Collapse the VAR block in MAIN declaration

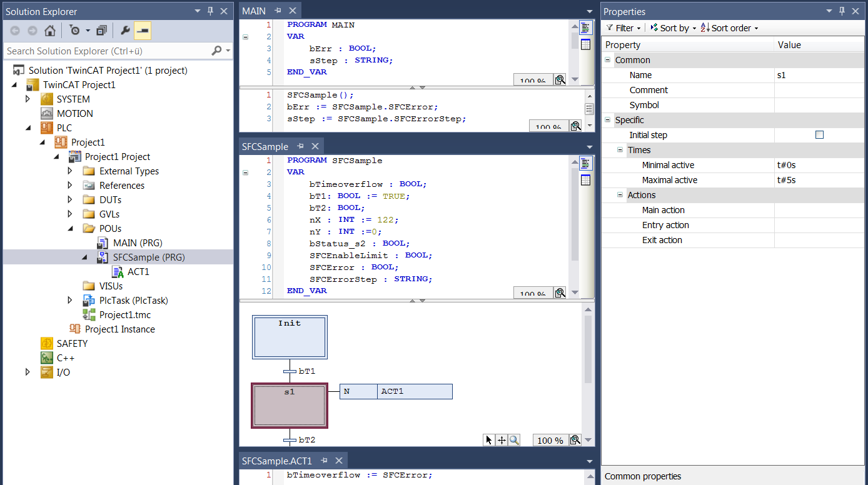tap(245, 37)
